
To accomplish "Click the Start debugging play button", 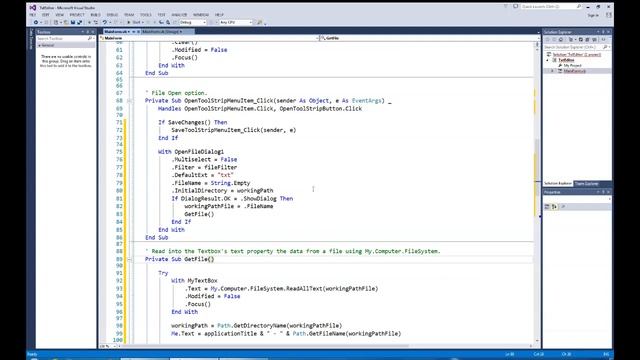I will (129, 22).
